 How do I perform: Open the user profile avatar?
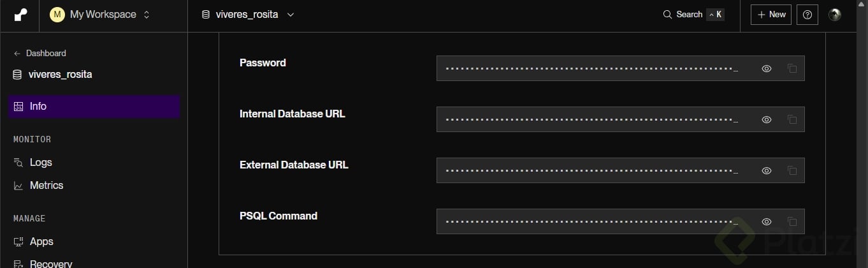click(834, 15)
